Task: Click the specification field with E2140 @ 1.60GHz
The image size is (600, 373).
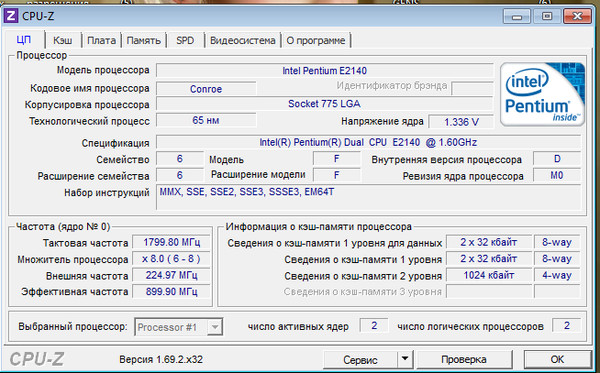Action: [368, 142]
